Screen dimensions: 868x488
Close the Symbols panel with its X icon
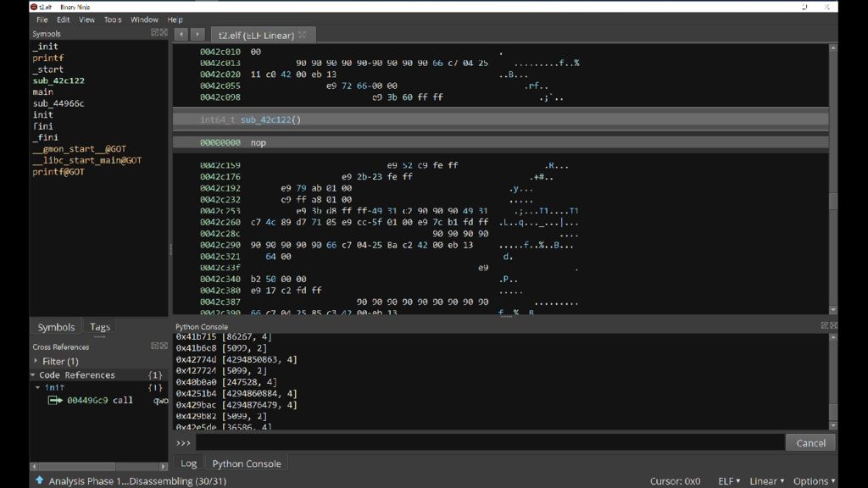[x=164, y=33]
